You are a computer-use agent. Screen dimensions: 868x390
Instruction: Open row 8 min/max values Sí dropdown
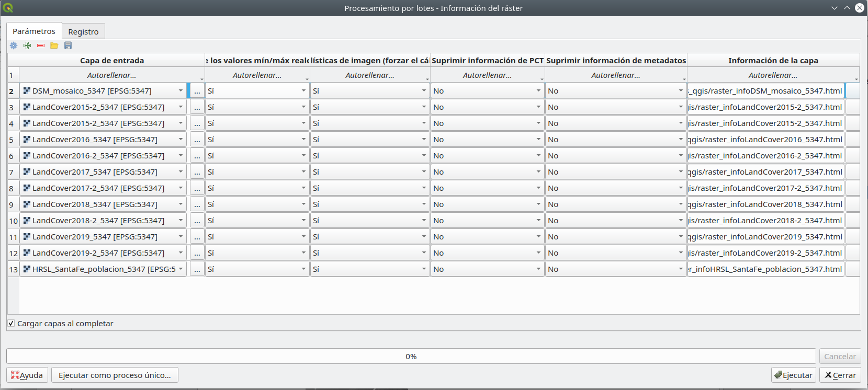click(x=257, y=188)
